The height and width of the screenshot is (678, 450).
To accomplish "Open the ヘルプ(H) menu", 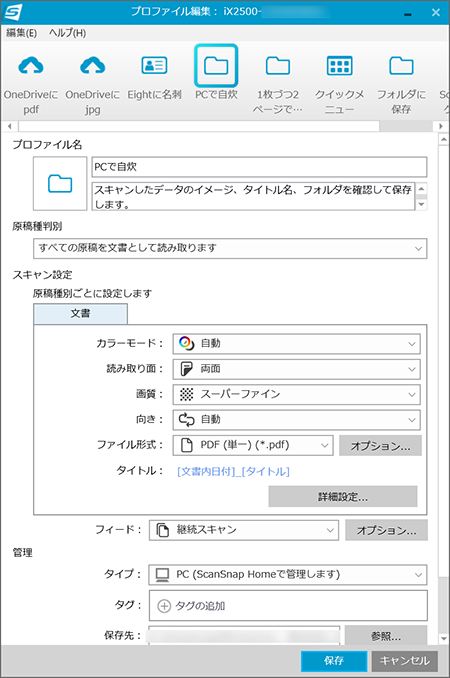I will [67, 33].
